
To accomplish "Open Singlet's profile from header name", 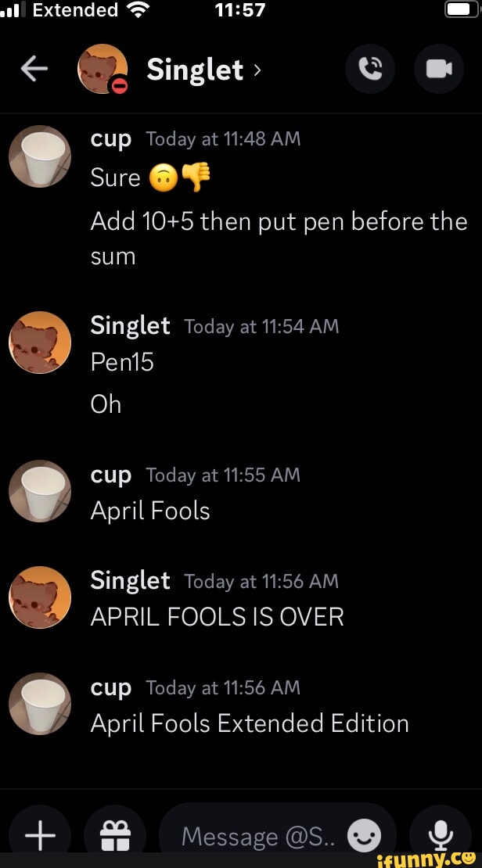I will (196, 70).
